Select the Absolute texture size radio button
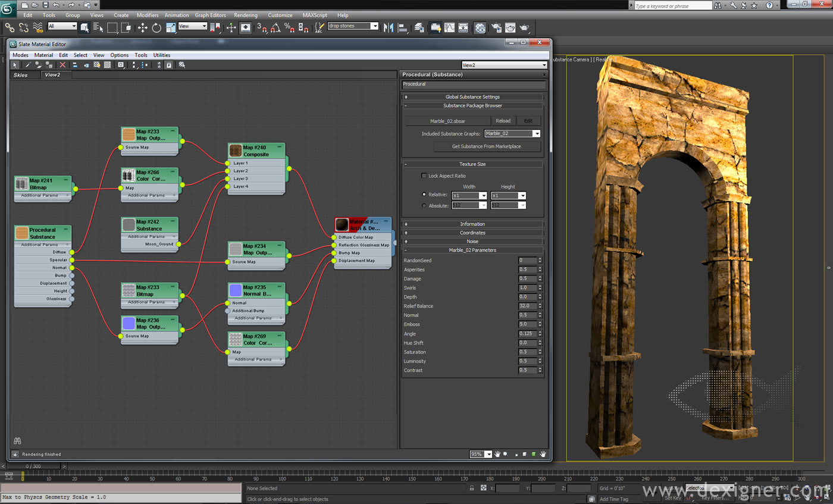The image size is (833, 504). (424, 205)
